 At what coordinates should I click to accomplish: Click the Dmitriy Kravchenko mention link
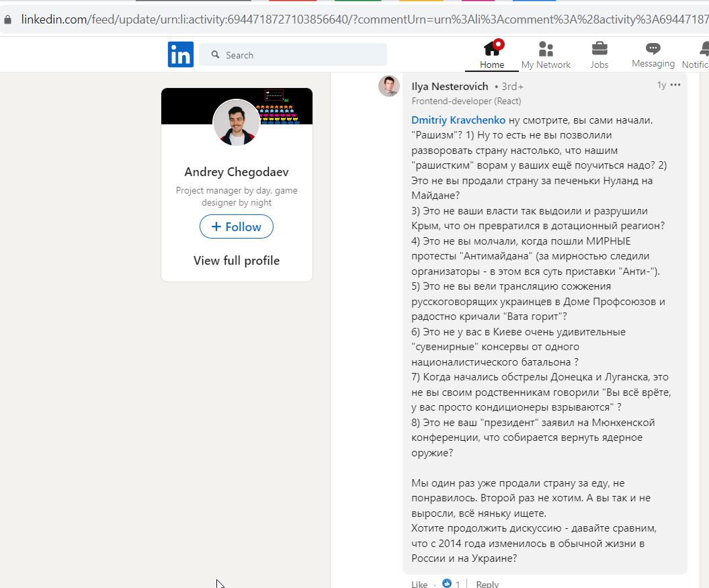(x=458, y=120)
